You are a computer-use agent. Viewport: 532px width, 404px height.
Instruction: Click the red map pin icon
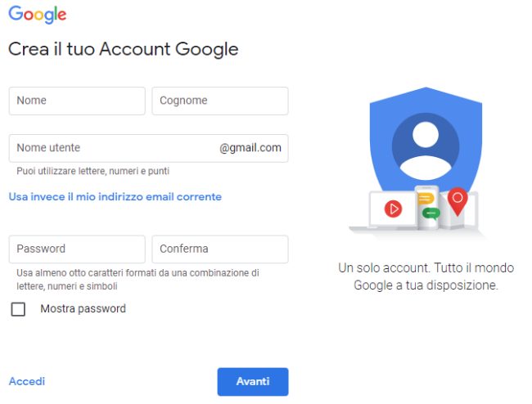click(x=458, y=201)
